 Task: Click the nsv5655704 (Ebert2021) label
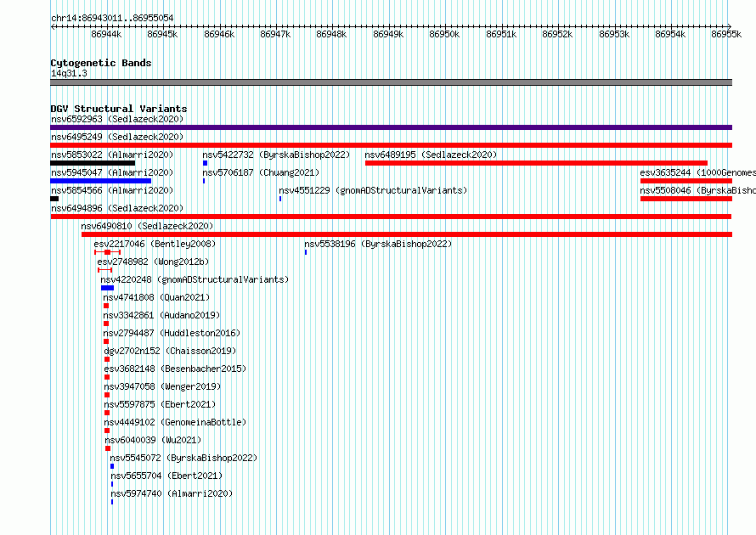pos(166,476)
